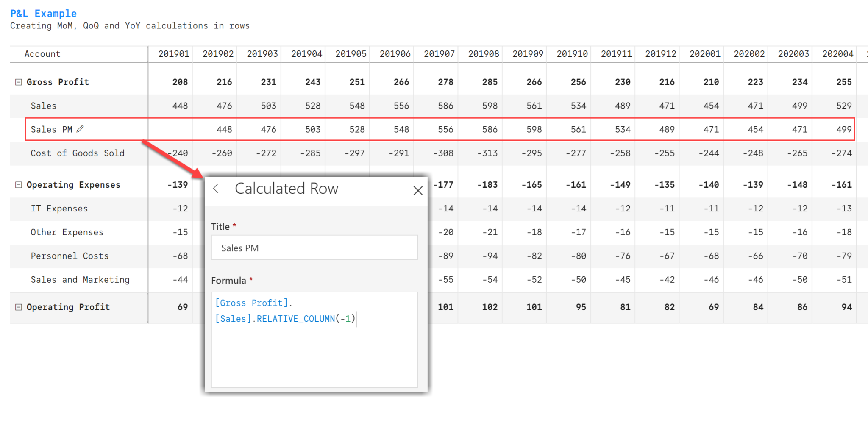Collapse the Gross Profit group

[x=18, y=81]
